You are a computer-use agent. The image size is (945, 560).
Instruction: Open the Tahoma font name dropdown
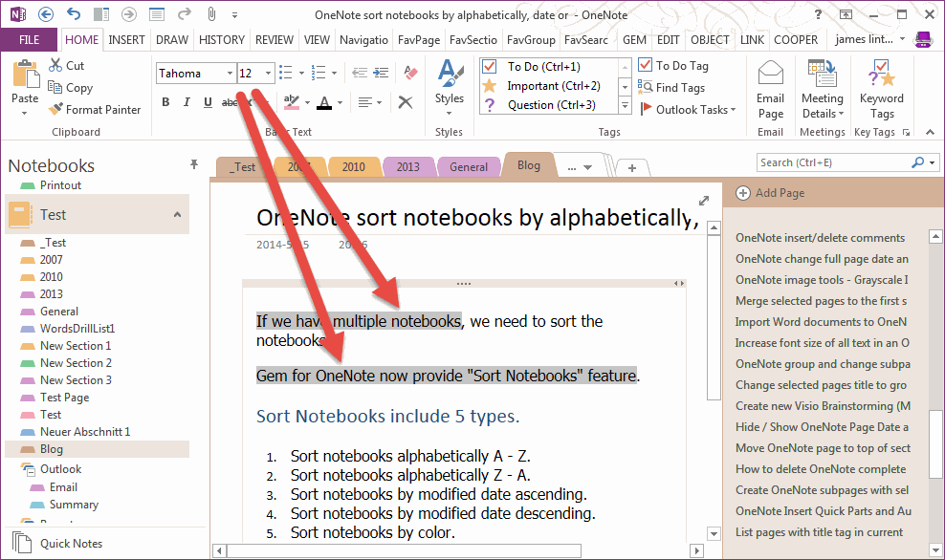tap(230, 74)
